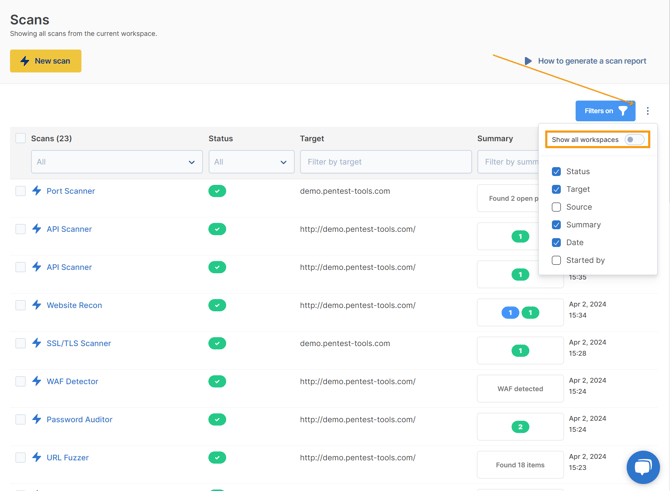The image size is (670, 491).
Task: Click the lightning icon beside WAF Detector
Action: point(37,381)
